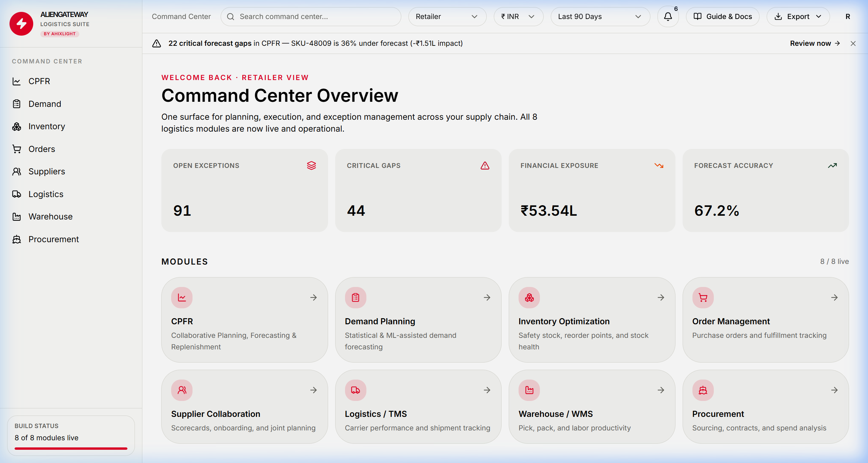Navigate to Logistics in the sidebar
This screenshot has height=463, width=868.
pyautogui.click(x=71, y=194)
